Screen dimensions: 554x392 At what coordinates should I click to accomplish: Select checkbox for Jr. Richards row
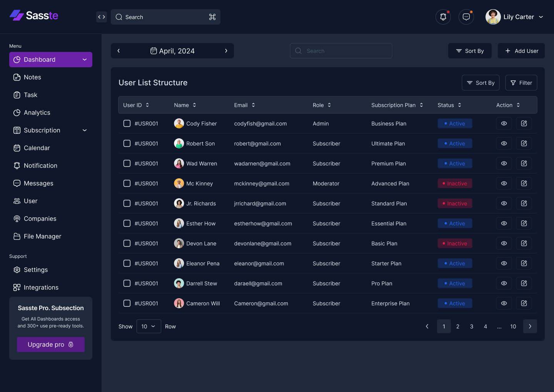click(x=127, y=203)
